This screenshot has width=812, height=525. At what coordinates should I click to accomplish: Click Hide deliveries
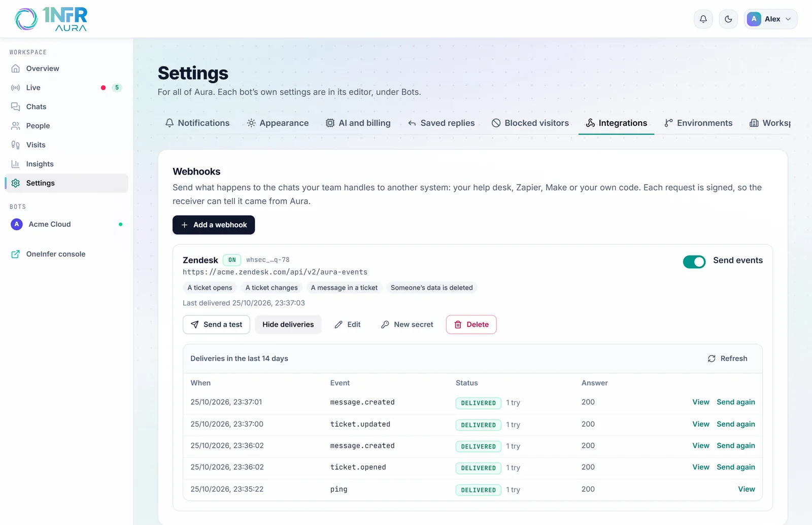pyautogui.click(x=288, y=325)
